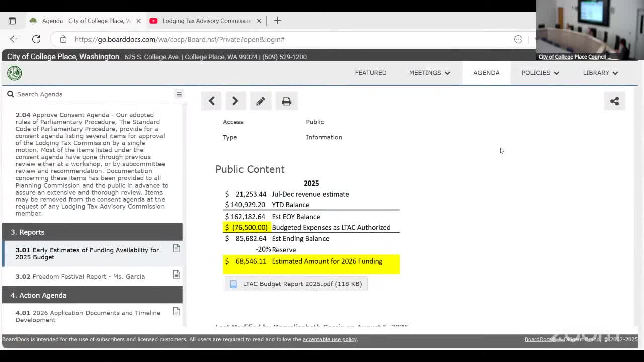
Task: Print the agenda item
Action: [286, 101]
